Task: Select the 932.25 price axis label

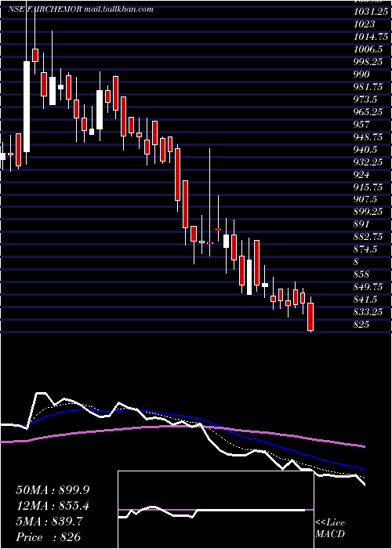Action: tap(368, 162)
